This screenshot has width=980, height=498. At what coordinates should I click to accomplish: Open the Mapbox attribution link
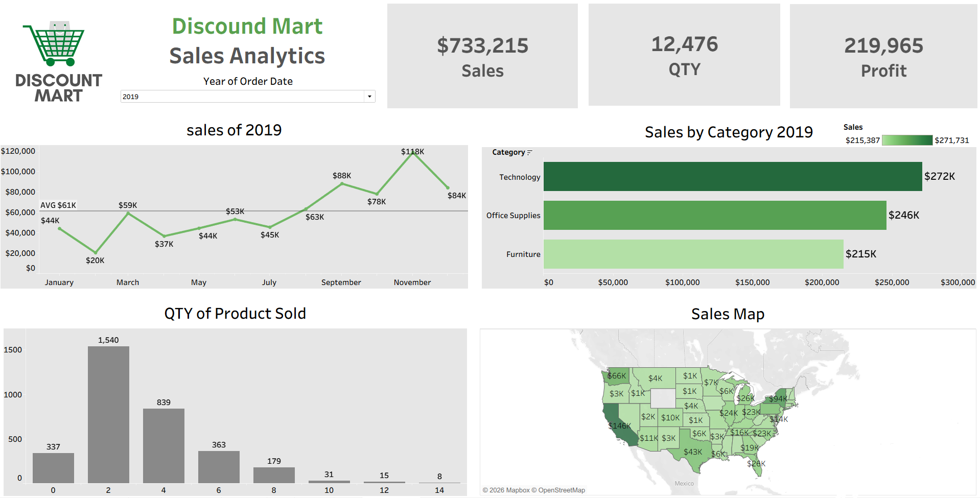(518, 490)
